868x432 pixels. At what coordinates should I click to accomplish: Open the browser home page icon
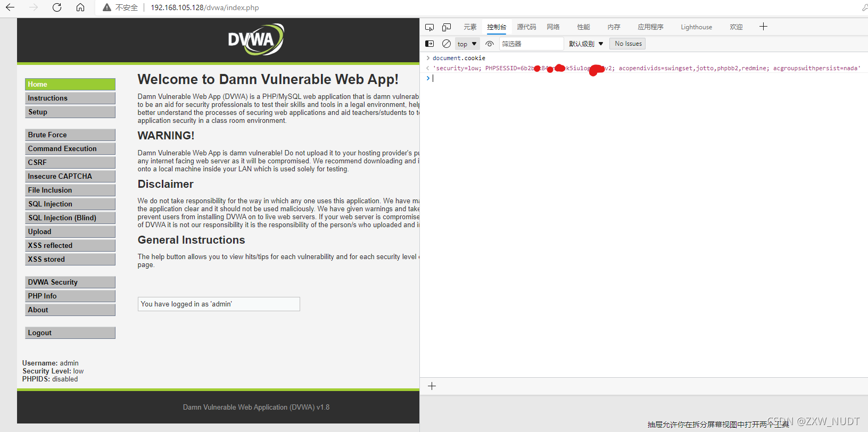click(80, 7)
